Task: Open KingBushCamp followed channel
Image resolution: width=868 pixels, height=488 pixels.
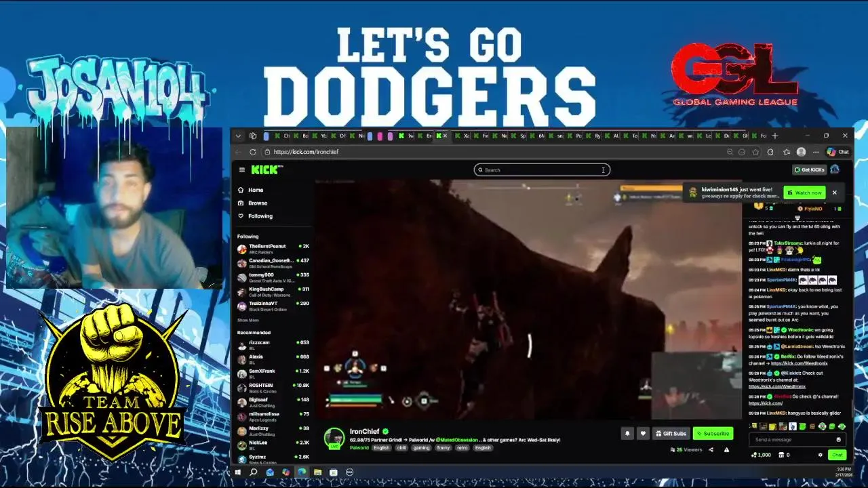Action: point(273,291)
